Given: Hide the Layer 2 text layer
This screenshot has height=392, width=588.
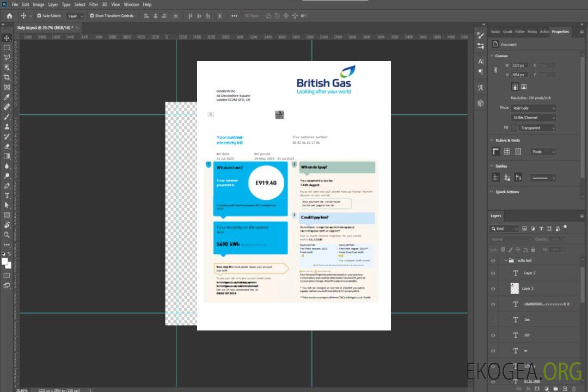Looking at the screenshot, I should pyautogui.click(x=493, y=273).
